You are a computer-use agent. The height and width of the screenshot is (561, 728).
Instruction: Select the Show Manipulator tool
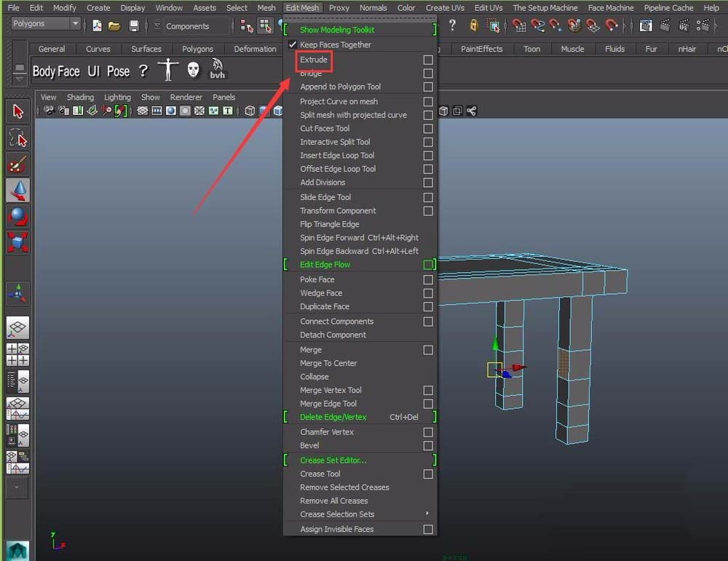tap(17, 294)
